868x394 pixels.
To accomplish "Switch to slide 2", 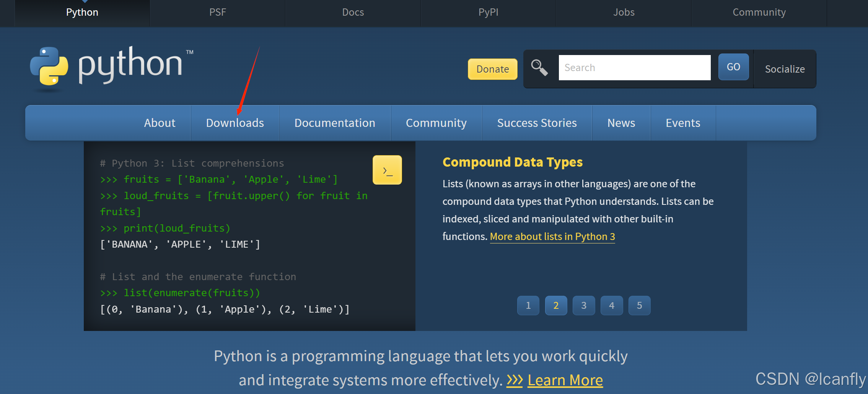I will click(556, 305).
